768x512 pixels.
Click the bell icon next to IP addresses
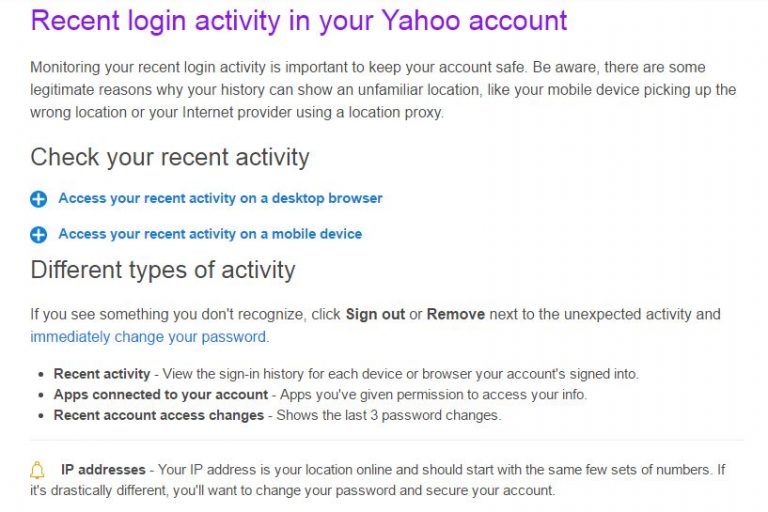click(38, 470)
